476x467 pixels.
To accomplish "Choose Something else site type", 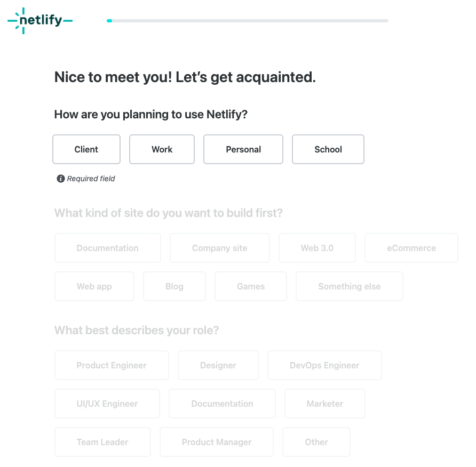I will click(x=350, y=286).
